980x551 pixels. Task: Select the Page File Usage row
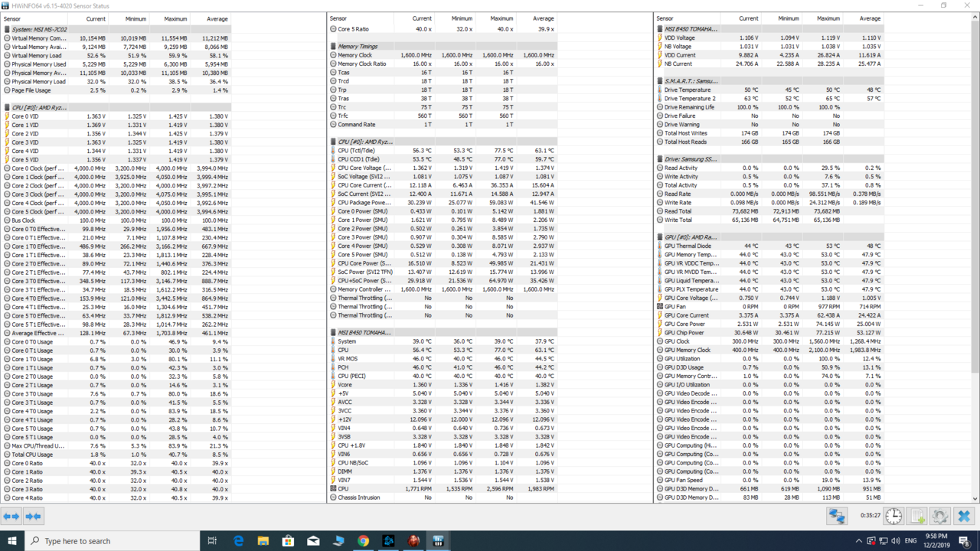(x=116, y=90)
